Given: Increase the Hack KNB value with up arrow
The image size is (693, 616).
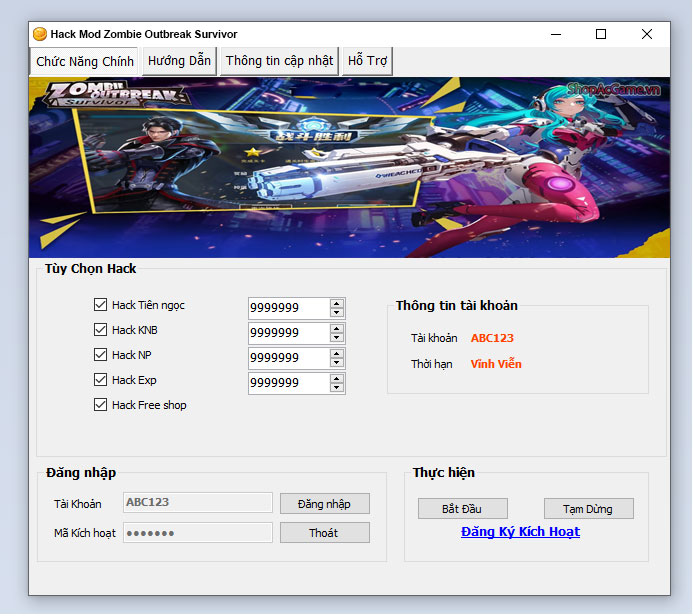Looking at the screenshot, I should [337, 329].
